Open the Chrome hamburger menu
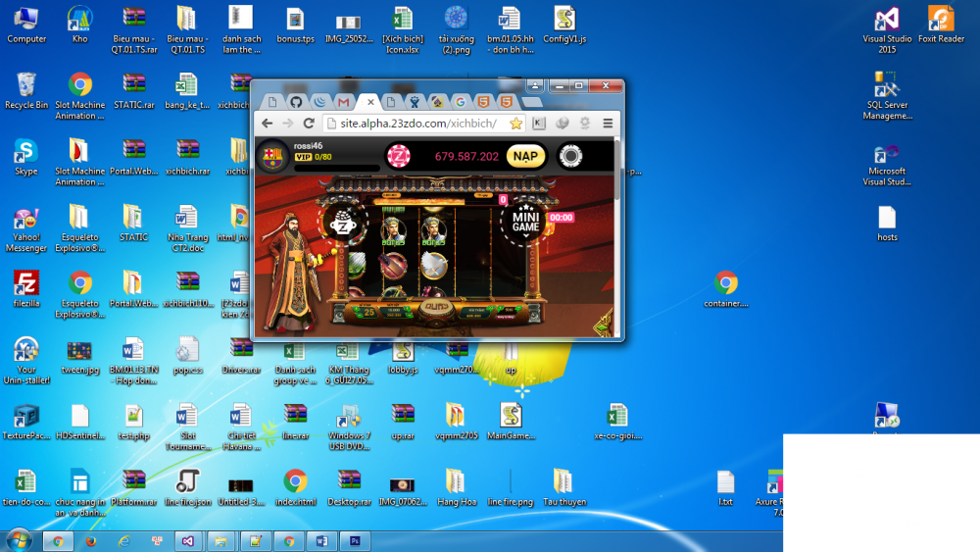The height and width of the screenshot is (552, 980). 608,124
